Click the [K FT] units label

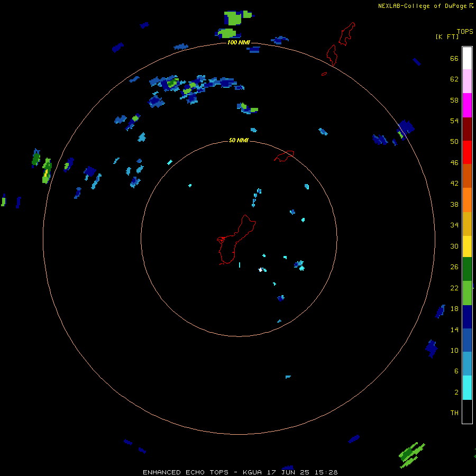(x=447, y=36)
